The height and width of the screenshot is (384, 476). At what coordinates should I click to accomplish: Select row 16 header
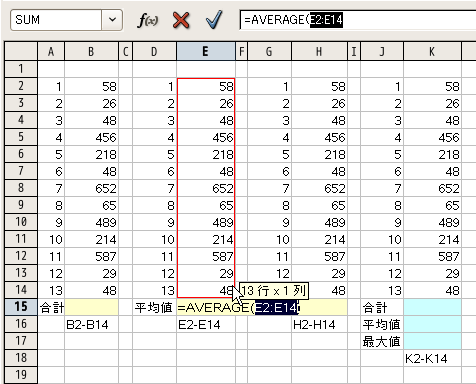coord(21,324)
